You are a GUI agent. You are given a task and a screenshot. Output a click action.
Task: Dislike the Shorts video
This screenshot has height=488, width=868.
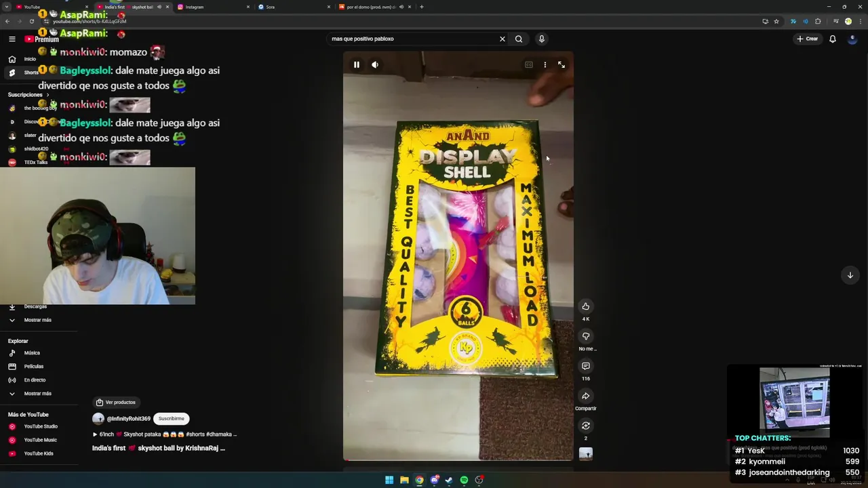(586, 336)
